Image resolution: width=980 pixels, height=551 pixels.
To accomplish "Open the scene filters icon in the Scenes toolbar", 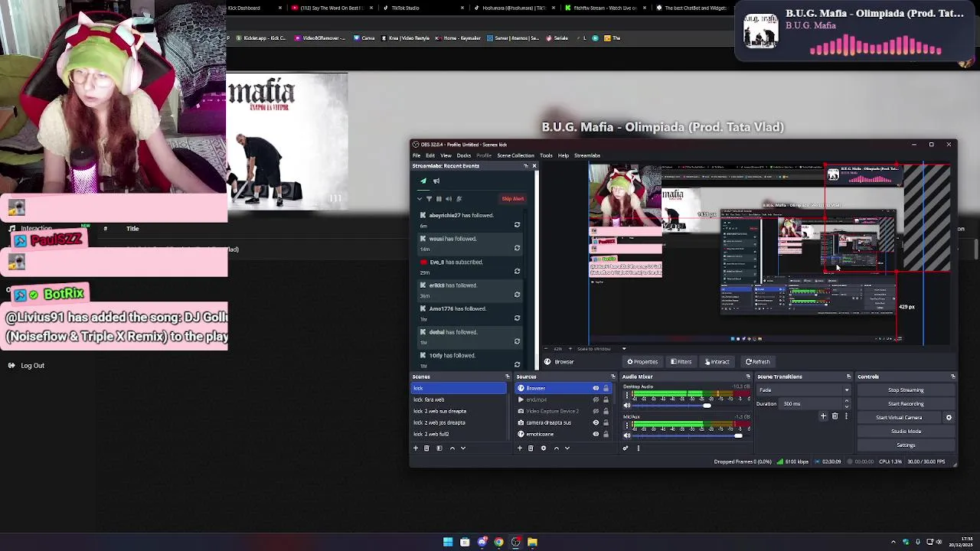I will click(439, 448).
